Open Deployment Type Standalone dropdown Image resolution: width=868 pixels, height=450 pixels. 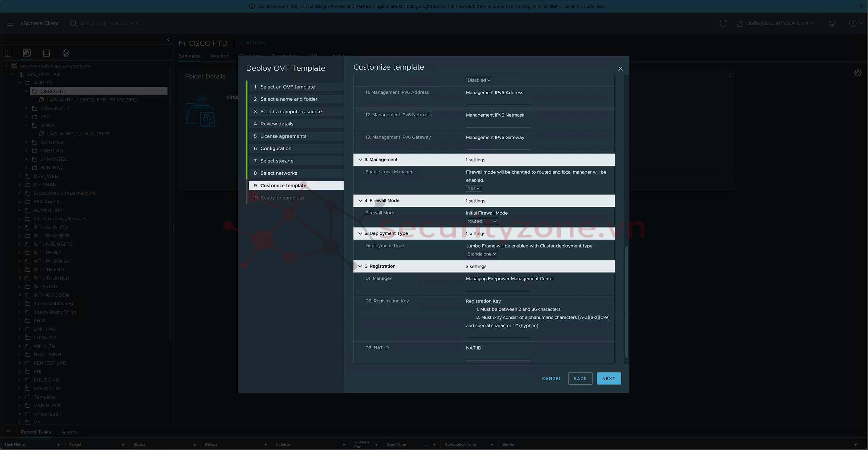coord(481,254)
